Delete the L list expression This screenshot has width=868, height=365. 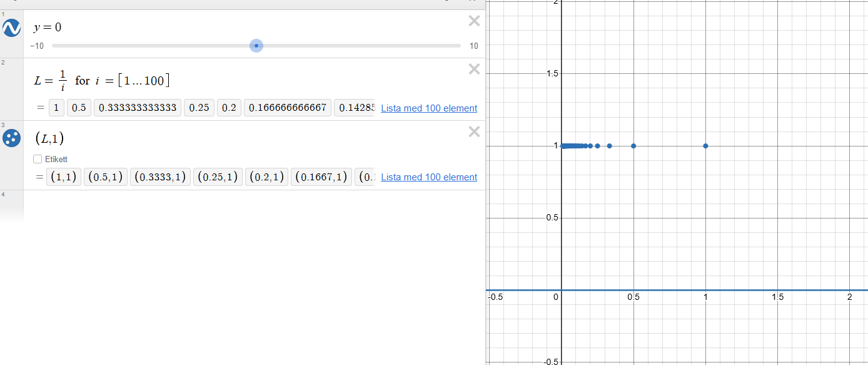pos(474,69)
